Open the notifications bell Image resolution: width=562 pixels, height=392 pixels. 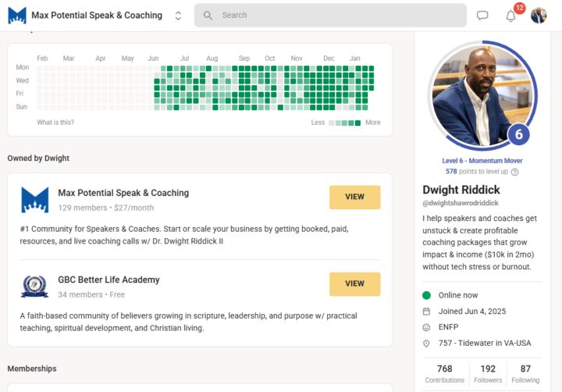(510, 16)
